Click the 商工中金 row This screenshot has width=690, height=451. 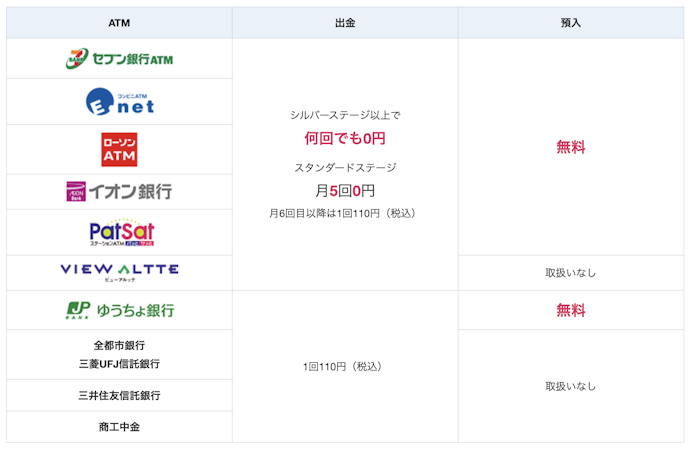tap(119, 426)
